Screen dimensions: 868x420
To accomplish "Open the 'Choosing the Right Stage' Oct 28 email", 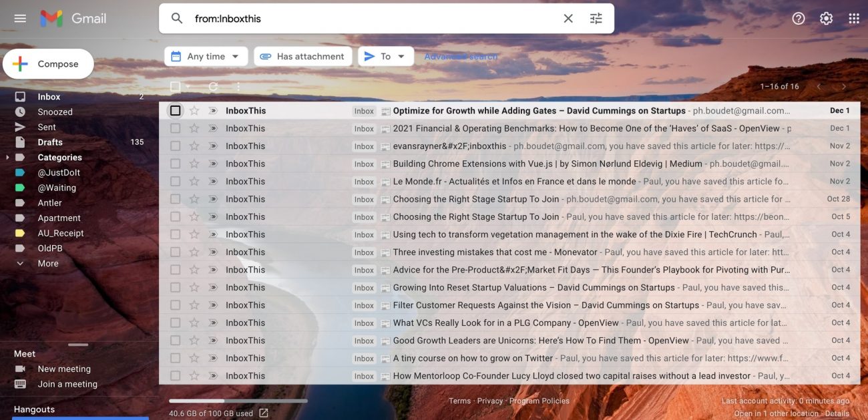I will (x=509, y=199).
